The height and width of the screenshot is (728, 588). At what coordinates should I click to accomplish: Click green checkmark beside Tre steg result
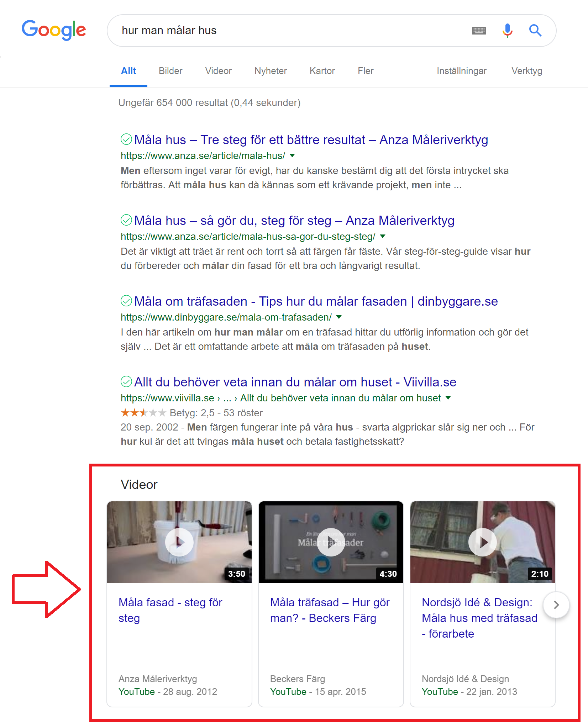tap(126, 139)
